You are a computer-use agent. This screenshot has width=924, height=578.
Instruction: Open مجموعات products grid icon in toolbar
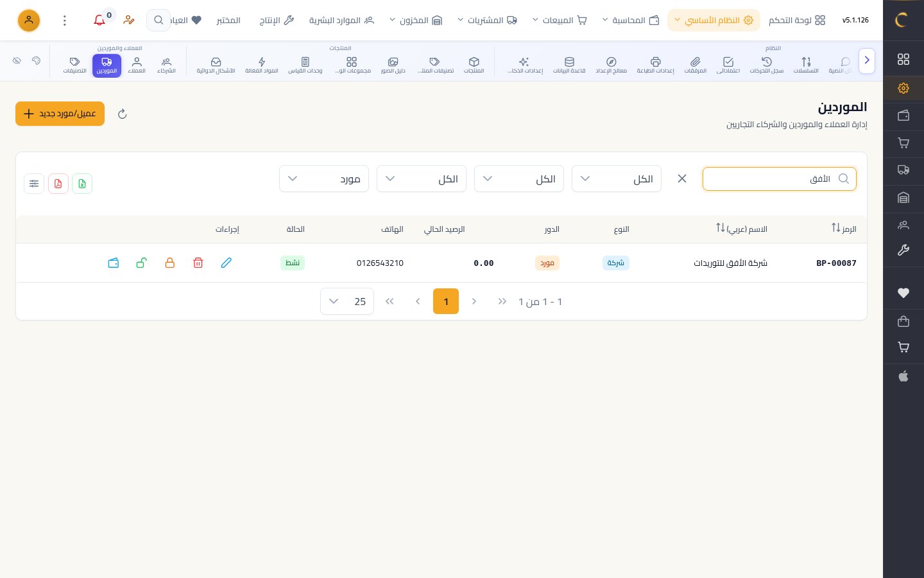[352, 65]
